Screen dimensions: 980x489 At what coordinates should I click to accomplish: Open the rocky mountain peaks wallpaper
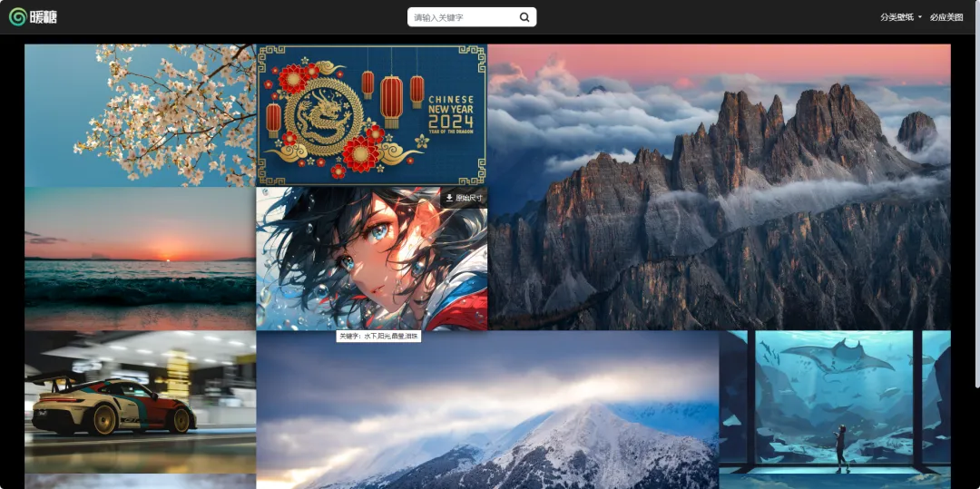[720, 187]
